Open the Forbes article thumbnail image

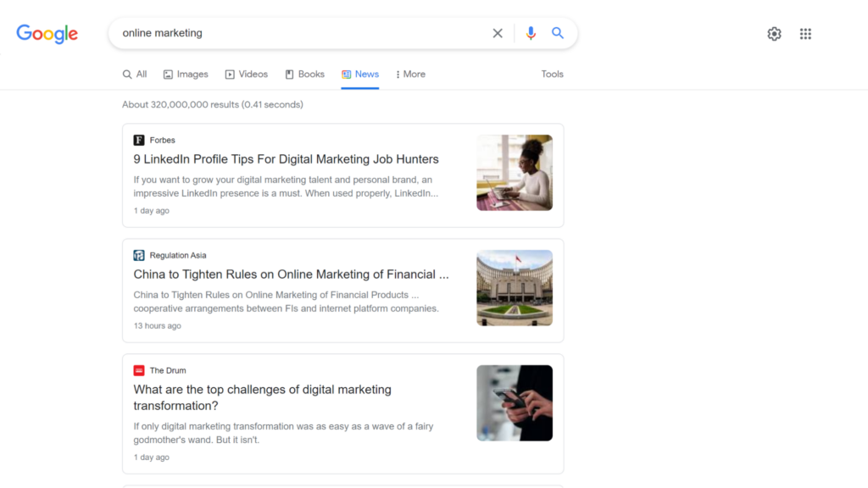(515, 173)
